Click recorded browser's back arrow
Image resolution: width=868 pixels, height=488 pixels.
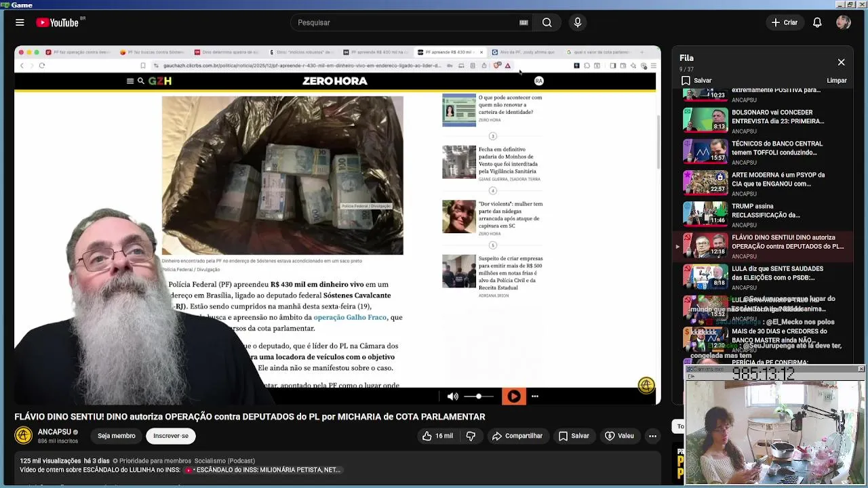point(22,66)
